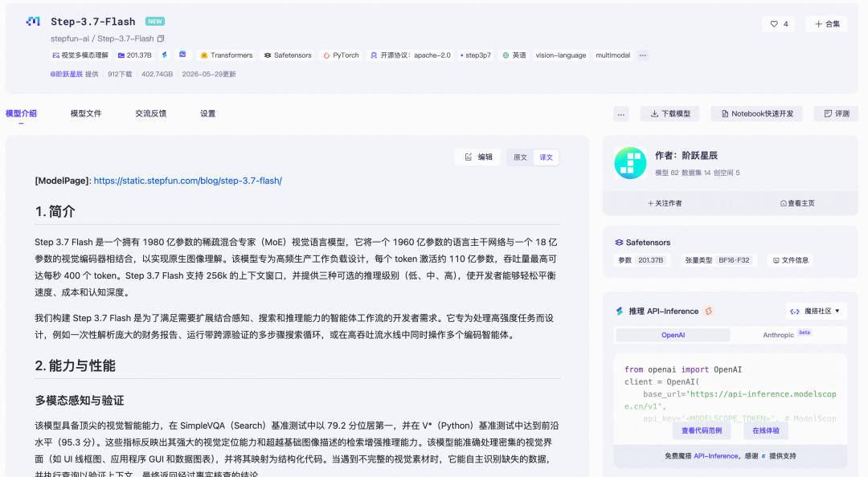Screen dimensions: 868x477
Task: Click the lightning inference tag icon in tag row
Action: tap(165, 55)
